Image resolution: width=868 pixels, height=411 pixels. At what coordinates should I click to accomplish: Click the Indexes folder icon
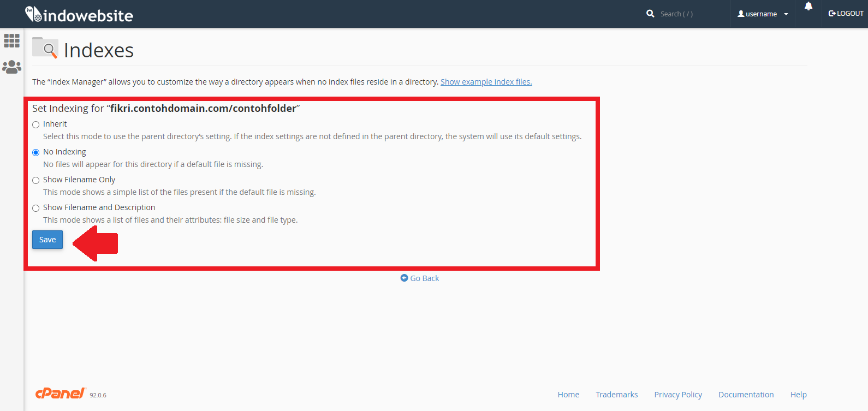coord(45,48)
